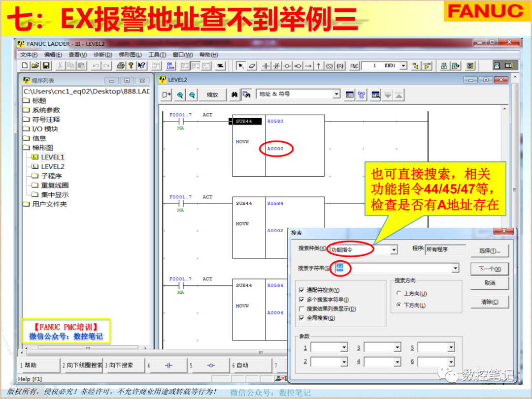Uncheck the 通配符搜索 checkbox
Viewport: 532px width, 399px height.
pyautogui.click(x=301, y=289)
